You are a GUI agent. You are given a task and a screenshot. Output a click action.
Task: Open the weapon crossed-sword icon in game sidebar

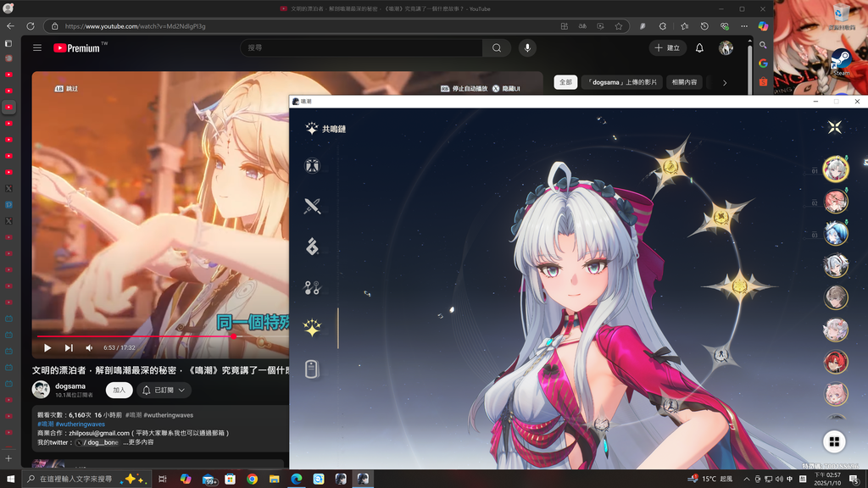(x=312, y=206)
